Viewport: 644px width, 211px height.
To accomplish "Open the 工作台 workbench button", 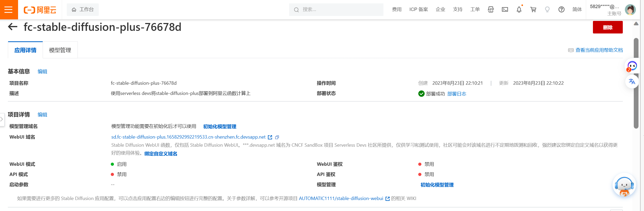I will pyautogui.click(x=83, y=10).
